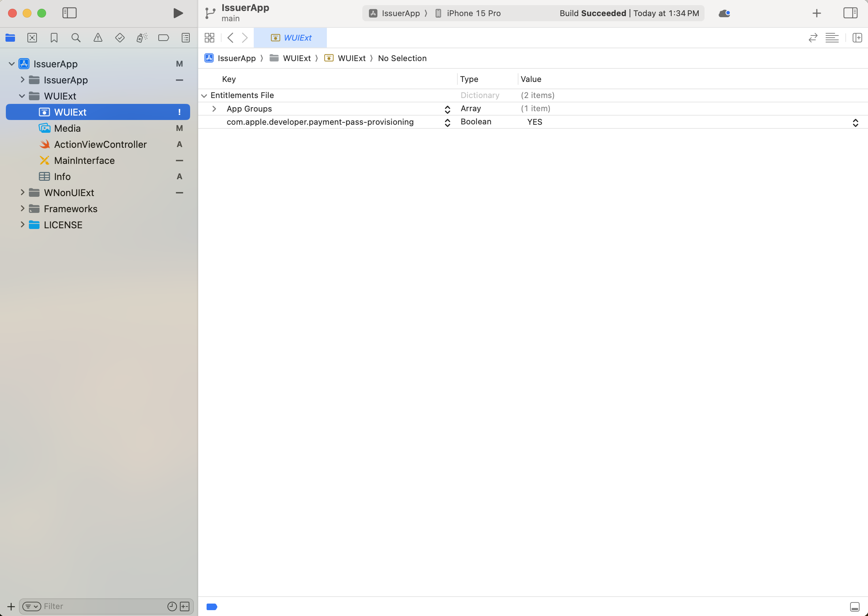Click the Value column header
This screenshot has height=616, width=868.
point(531,79)
